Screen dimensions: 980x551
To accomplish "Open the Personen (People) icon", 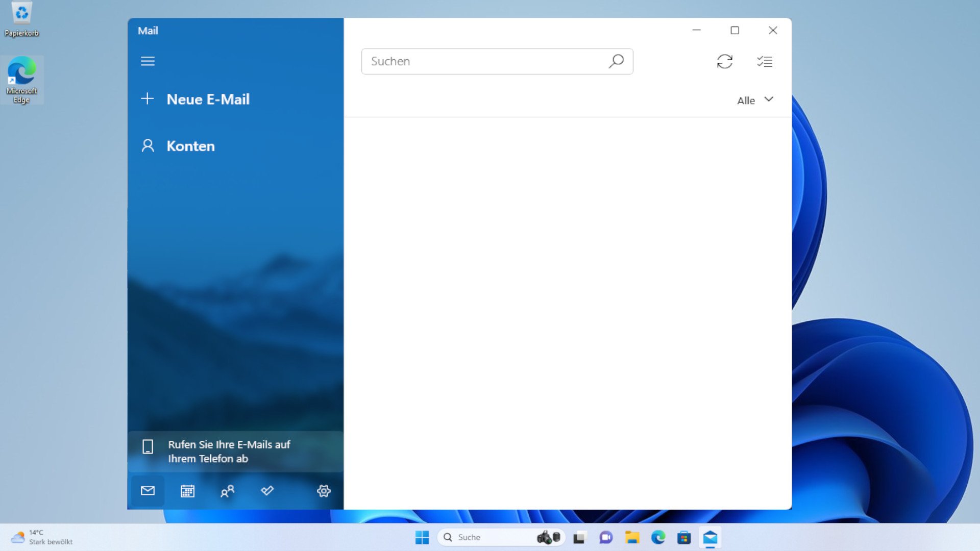I will (x=227, y=491).
